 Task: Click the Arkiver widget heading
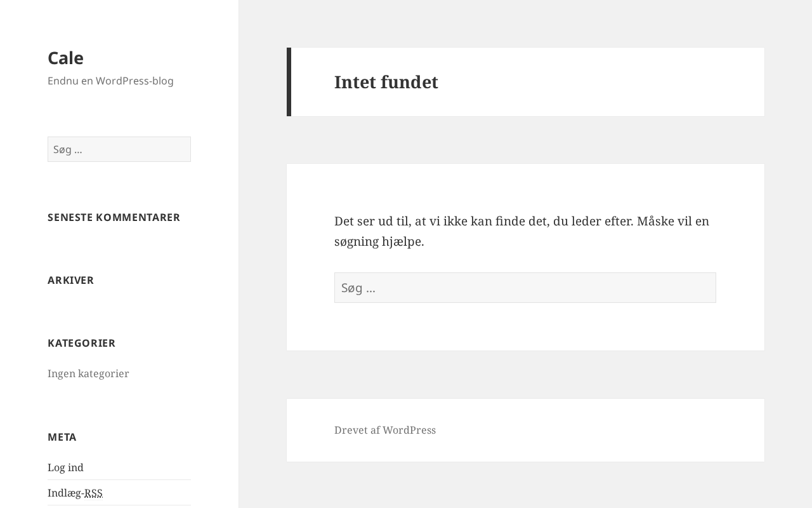pos(70,280)
